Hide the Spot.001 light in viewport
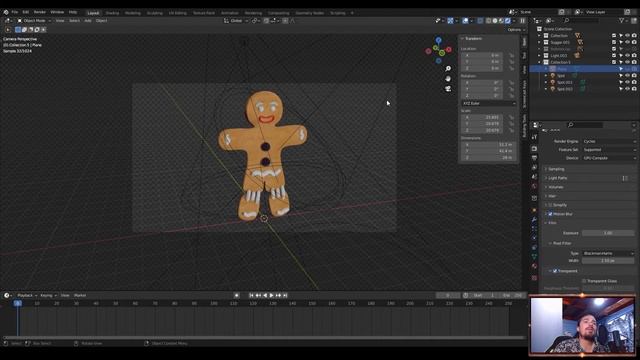The image size is (640, 360). click(x=627, y=82)
